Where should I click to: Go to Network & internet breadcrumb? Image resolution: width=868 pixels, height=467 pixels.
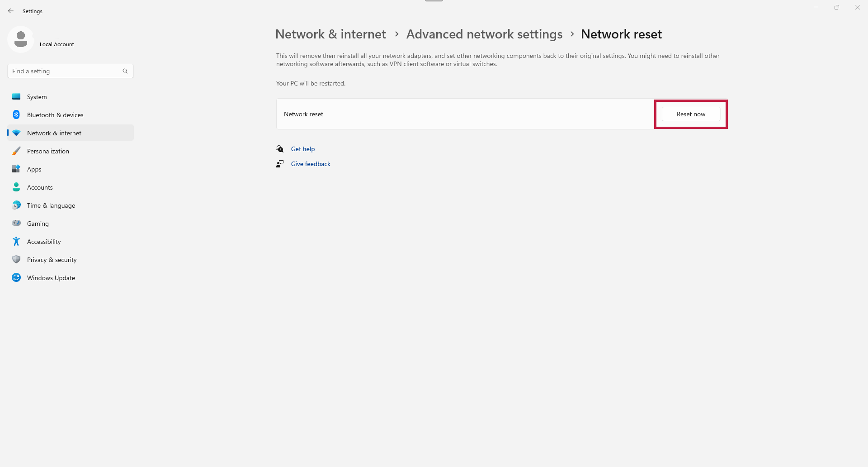(x=330, y=34)
